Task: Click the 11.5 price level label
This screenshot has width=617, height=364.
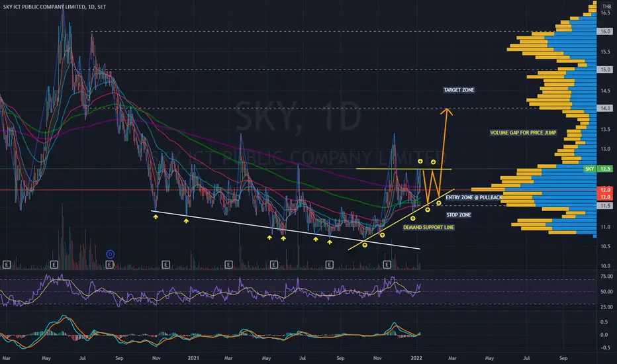Action: (605, 206)
